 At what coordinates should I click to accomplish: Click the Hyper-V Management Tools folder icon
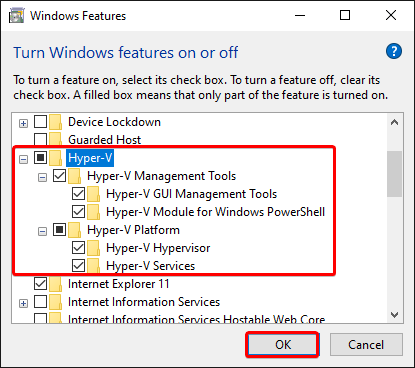click(x=75, y=176)
